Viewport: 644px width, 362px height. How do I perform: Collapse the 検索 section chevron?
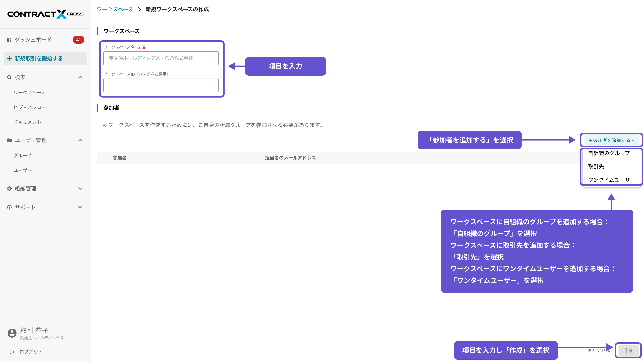80,77
